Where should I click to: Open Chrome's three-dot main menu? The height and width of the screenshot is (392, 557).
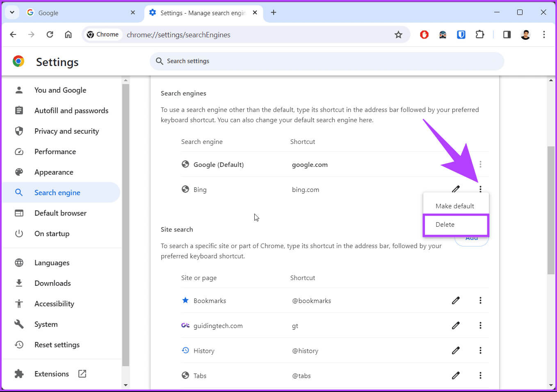(544, 35)
